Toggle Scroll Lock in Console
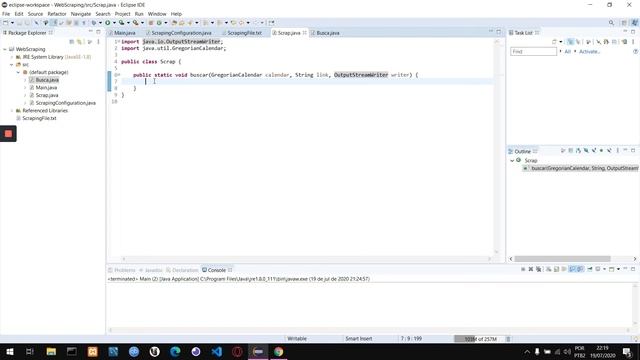Image resolution: width=640 pixels, height=360 pixels. (556, 269)
